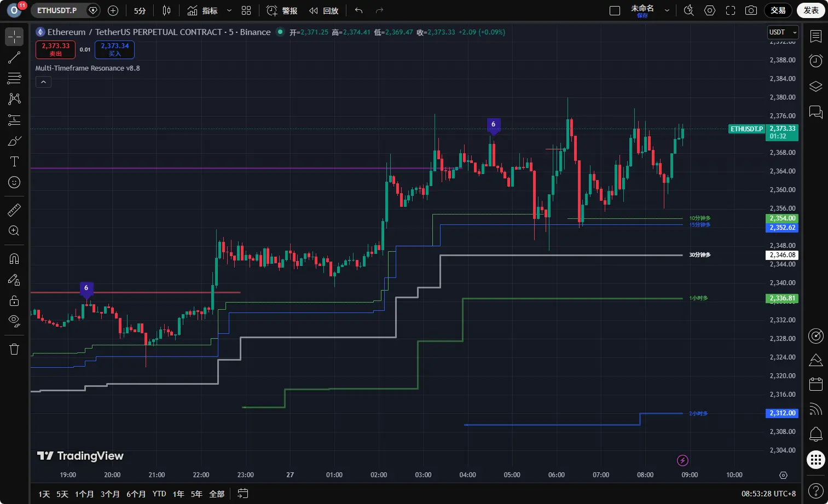Redo the chart action

379,10
